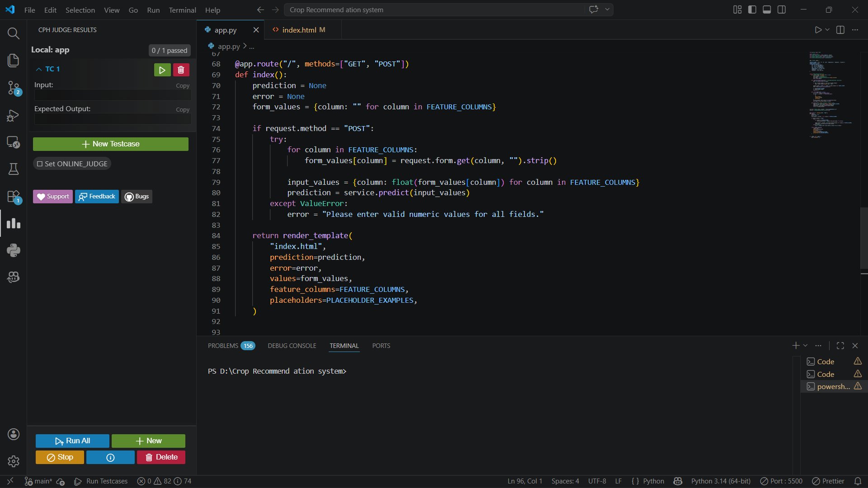Click the green New Testcase button
The width and height of the screenshot is (868, 488).
click(111, 144)
